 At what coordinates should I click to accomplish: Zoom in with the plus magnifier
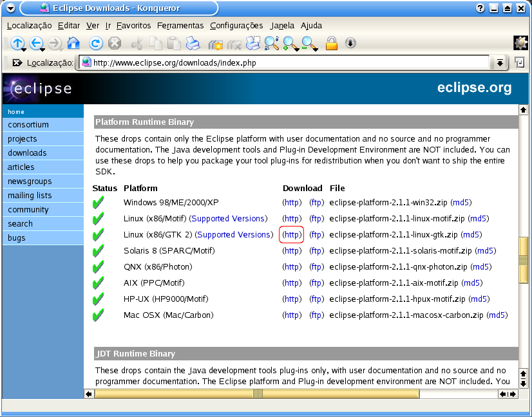click(290, 43)
